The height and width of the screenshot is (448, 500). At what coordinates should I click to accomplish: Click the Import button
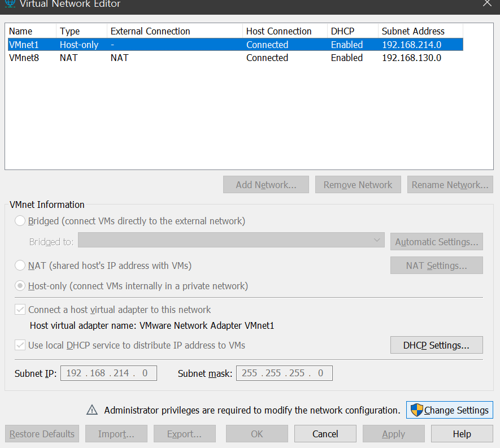pos(116,434)
